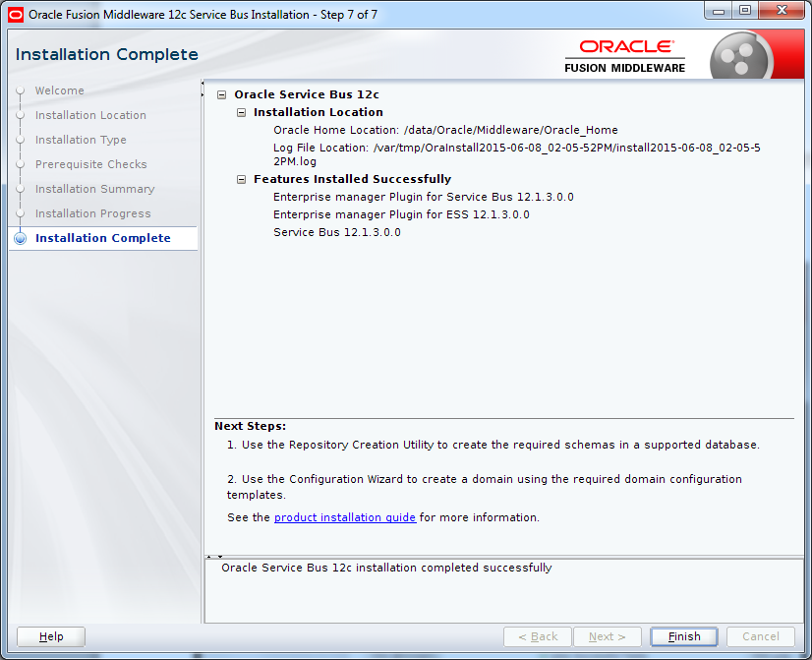Select the active Installation Complete step
This screenshot has height=660, width=812.
102,238
